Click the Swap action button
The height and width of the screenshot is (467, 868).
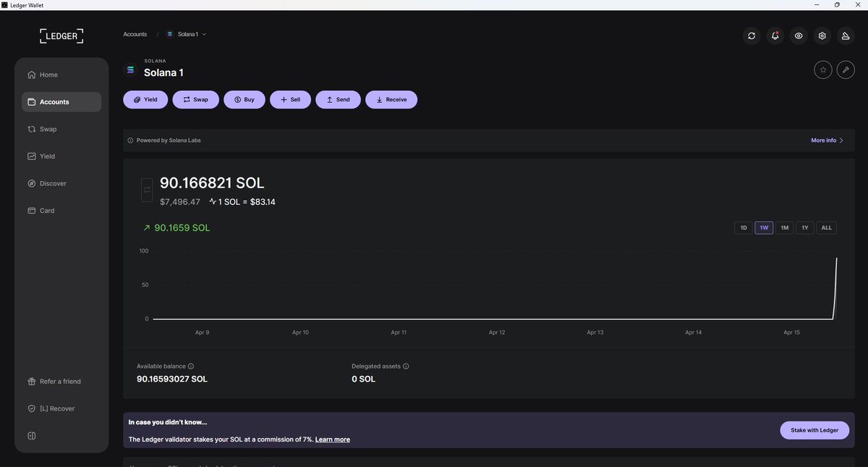click(x=195, y=99)
